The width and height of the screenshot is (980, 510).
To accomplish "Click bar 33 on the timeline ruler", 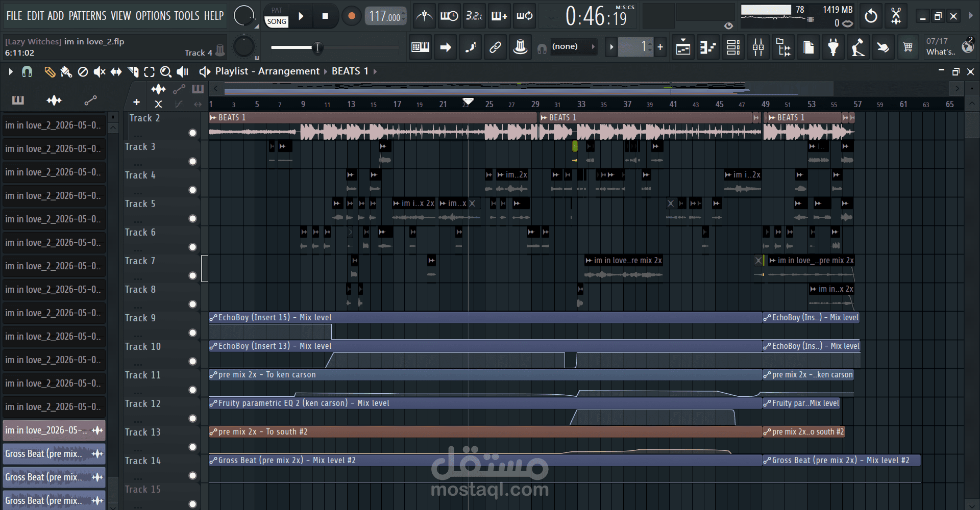I will 581,104.
